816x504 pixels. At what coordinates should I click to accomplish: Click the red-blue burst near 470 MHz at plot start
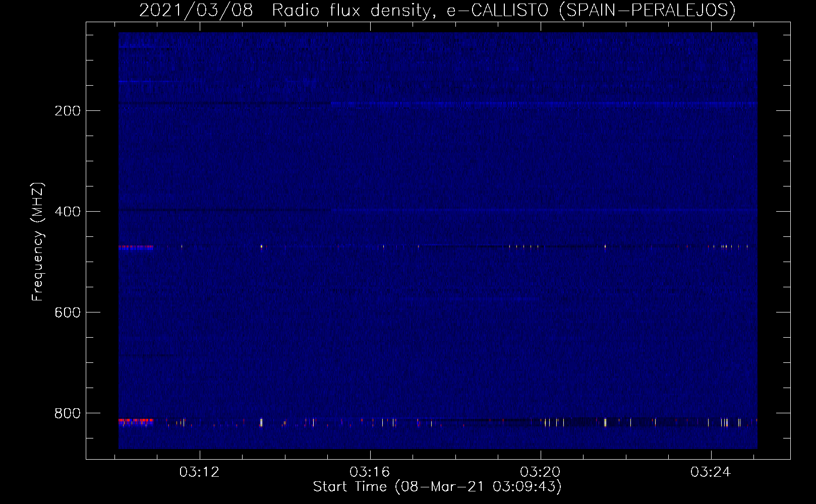[x=136, y=247]
